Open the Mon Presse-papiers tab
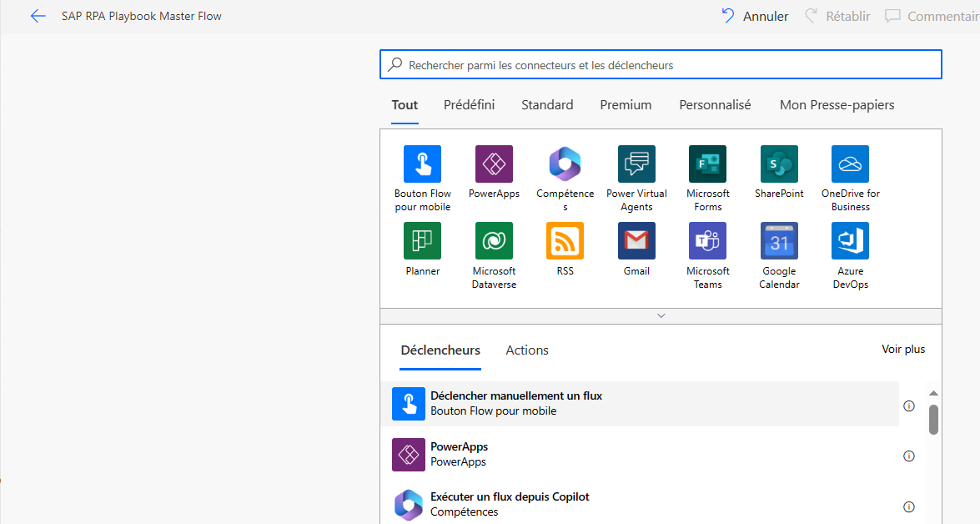 pos(837,105)
